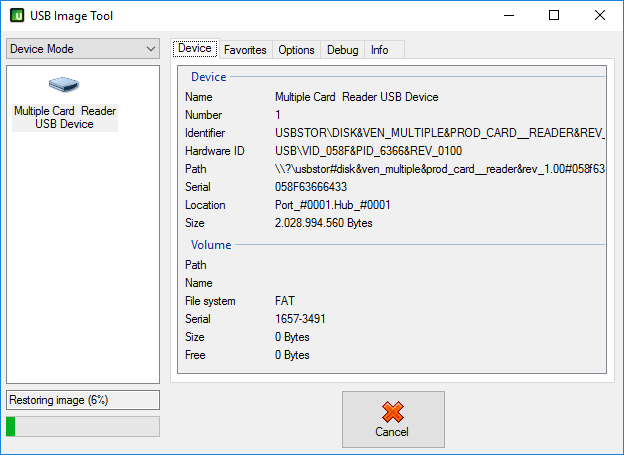Open the Device Mode dropdown
624x455 pixels.
tap(83, 49)
